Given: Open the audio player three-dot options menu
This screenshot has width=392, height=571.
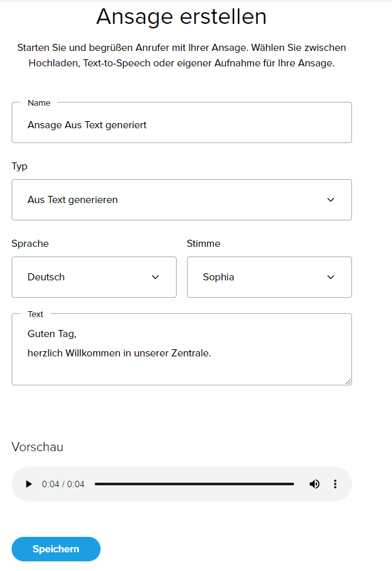Looking at the screenshot, I should [335, 484].
